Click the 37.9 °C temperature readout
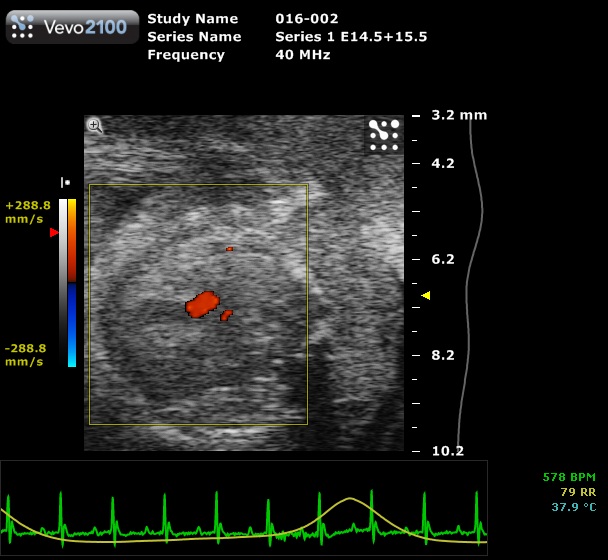The width and height of the screenshot is (608, 560). tap(574, 507)
